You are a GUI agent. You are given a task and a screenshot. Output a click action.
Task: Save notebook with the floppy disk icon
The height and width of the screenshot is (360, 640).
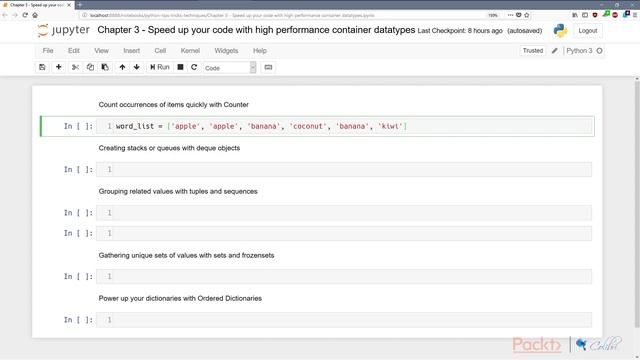tap(42, 67)
